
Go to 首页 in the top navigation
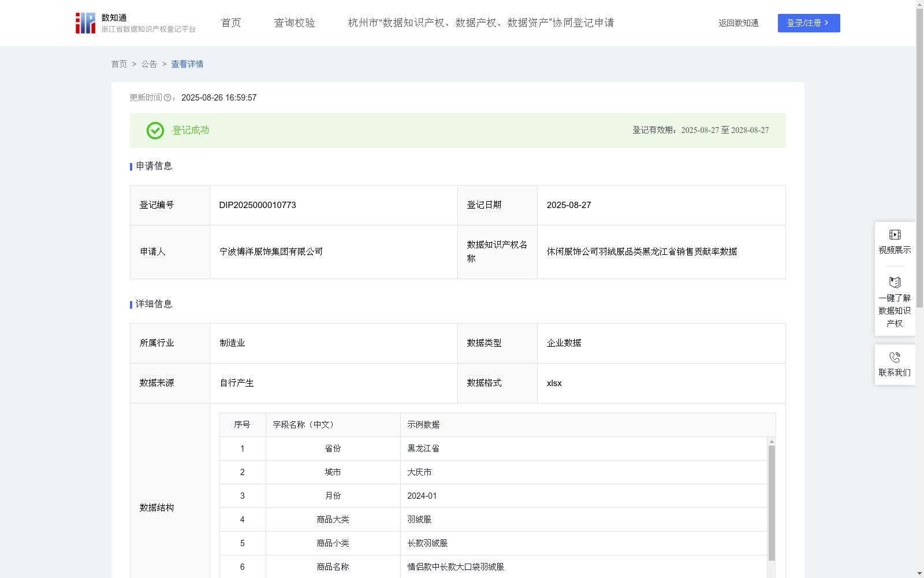tap(231, 23)
